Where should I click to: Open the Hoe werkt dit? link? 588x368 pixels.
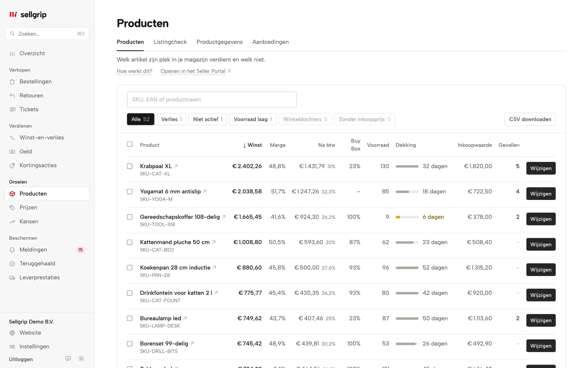point(135,71)
